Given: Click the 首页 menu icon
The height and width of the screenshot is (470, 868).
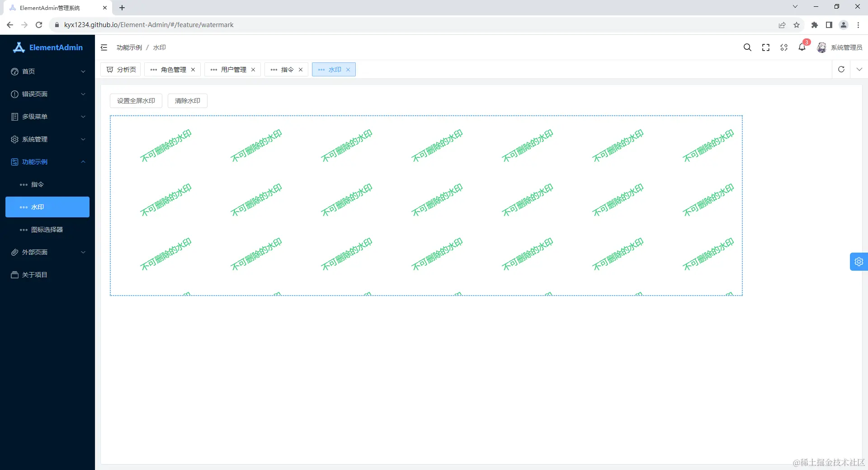Looking at the screenshot, I should tap(14, 71).
